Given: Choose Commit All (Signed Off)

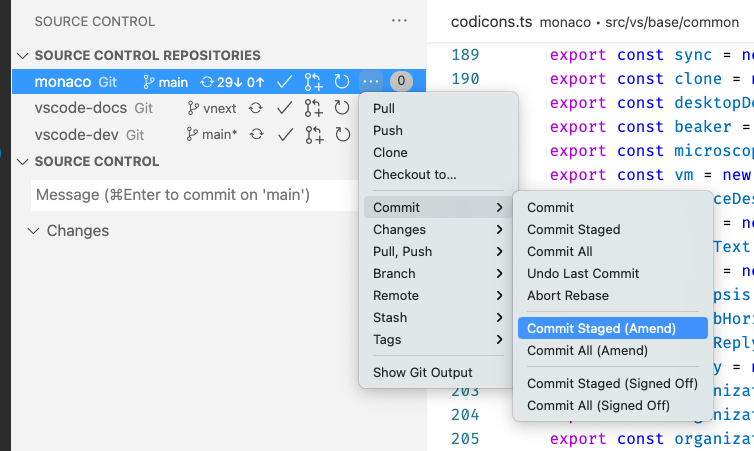Looking at the screenshot, I should pos(613,405).
